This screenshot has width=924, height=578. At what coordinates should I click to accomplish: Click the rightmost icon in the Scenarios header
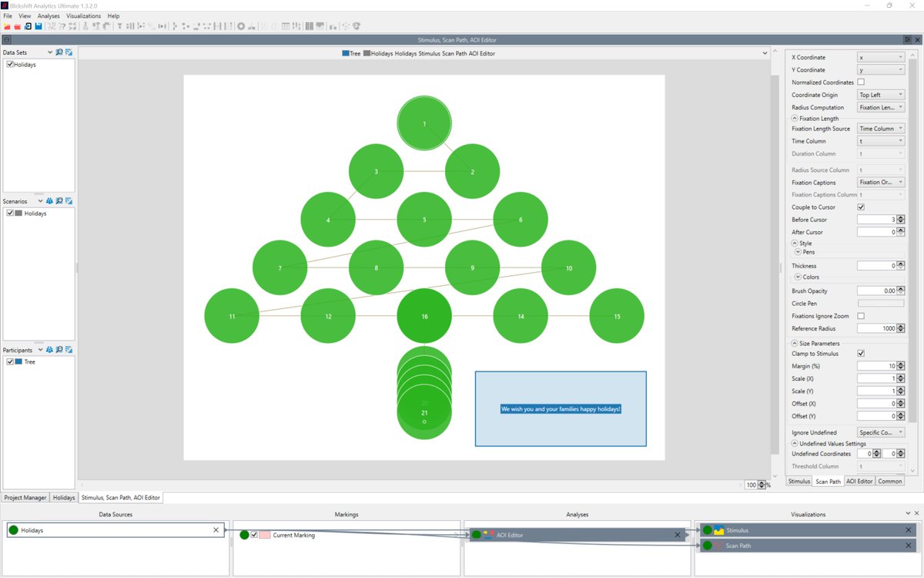pos(69,200)
